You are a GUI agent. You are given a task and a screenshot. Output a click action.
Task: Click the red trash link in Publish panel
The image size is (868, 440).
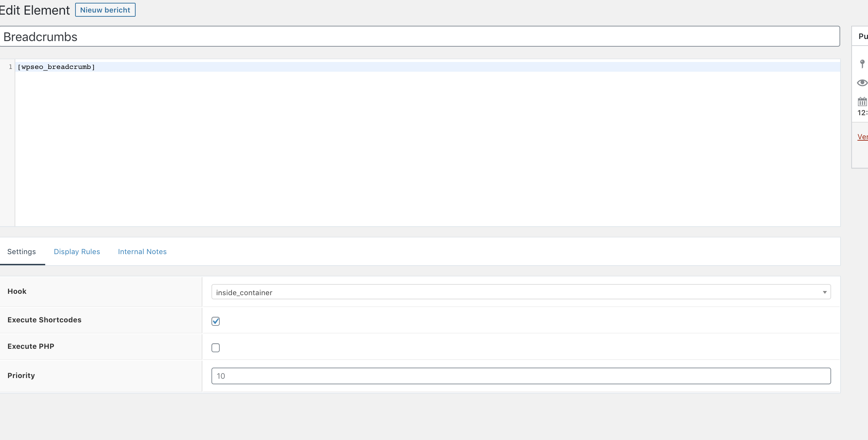(862, 137)
